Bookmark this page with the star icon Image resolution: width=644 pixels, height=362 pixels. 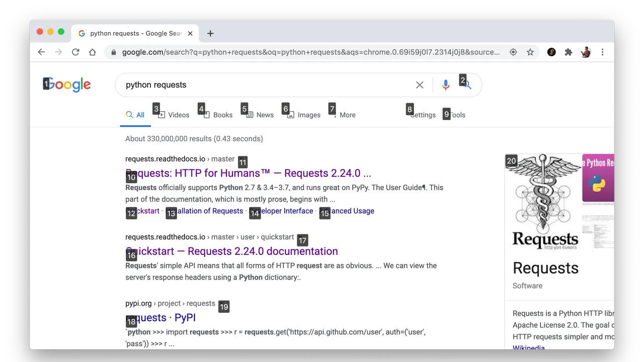pyautogui.click(x=530, y=52)
